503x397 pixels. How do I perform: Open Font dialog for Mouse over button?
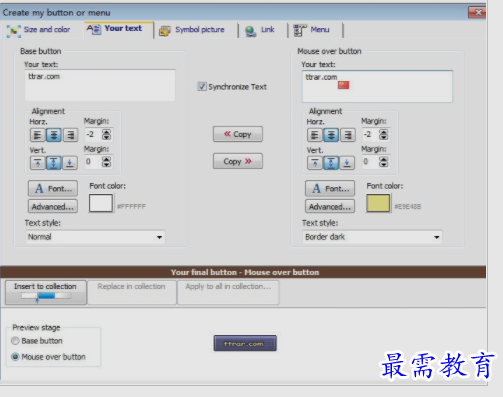tap(330, 188)
